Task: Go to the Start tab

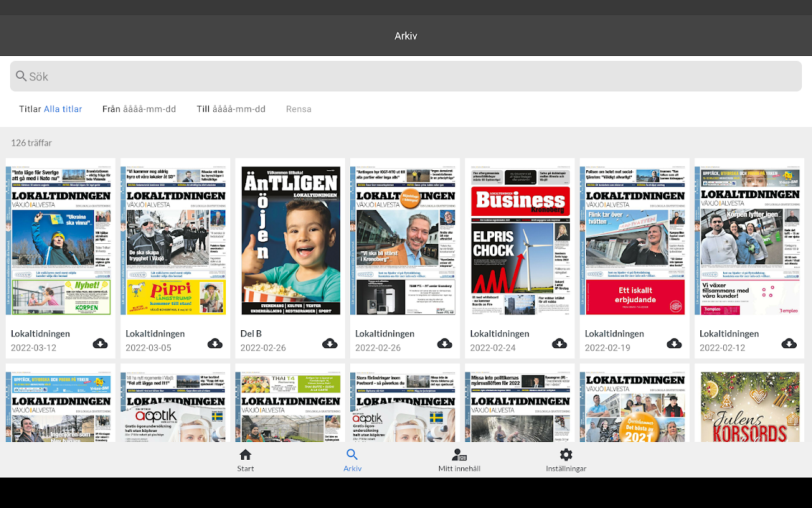Action: [x=246, y=460]
